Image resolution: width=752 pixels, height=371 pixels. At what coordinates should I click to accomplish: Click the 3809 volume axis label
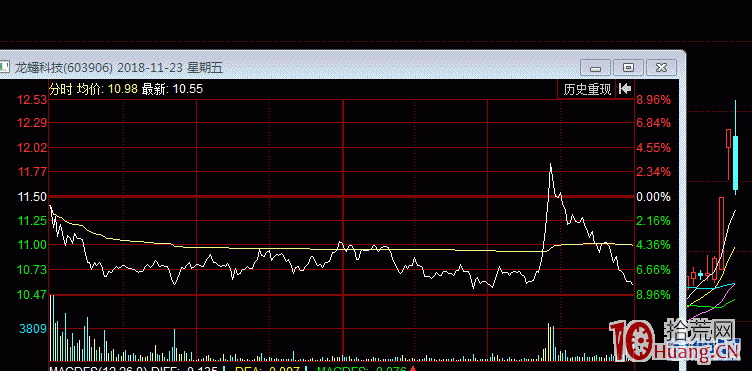coord(33,329)
